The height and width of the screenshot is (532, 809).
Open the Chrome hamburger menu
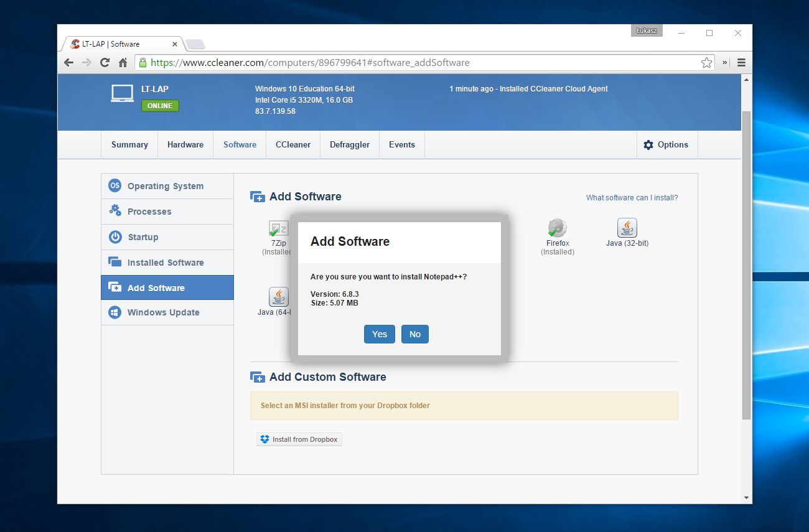[741, 62]
